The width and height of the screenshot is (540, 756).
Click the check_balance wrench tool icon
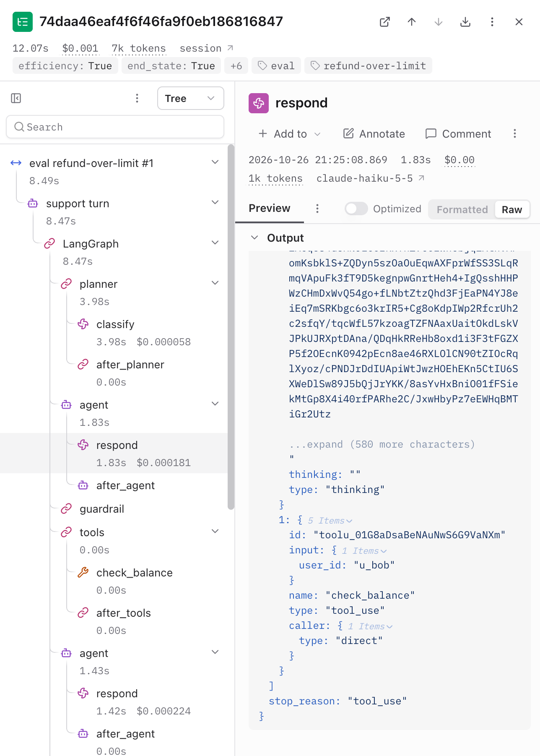coord(83,572)
